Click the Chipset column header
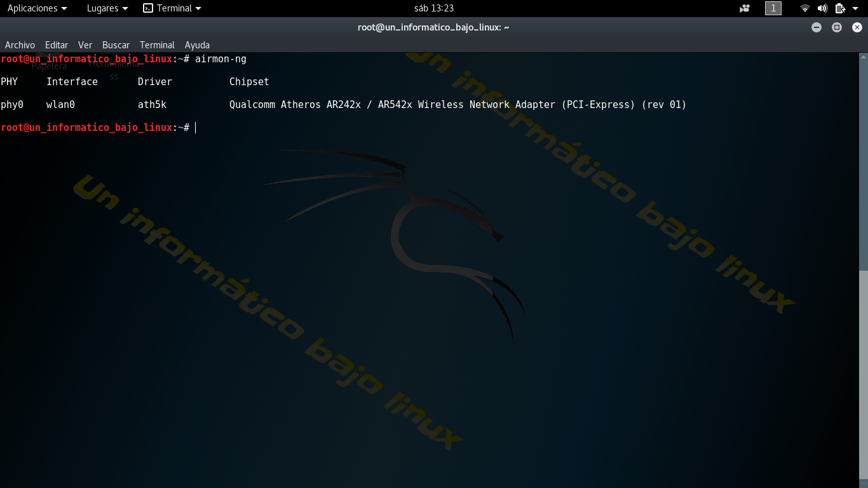 [x=249, y=82]
